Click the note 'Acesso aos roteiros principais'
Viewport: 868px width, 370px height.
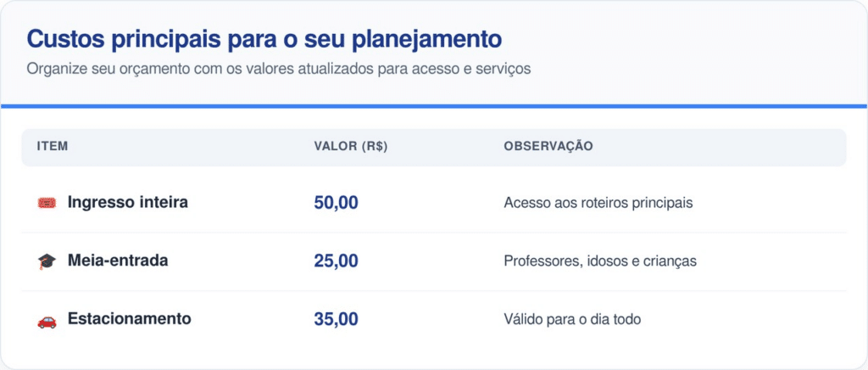pyautogui.click(x=598, y=204)
